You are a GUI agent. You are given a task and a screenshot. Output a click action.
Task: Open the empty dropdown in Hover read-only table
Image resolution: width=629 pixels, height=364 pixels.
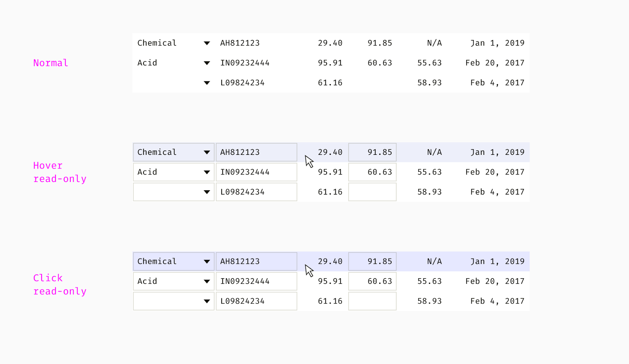207,192
